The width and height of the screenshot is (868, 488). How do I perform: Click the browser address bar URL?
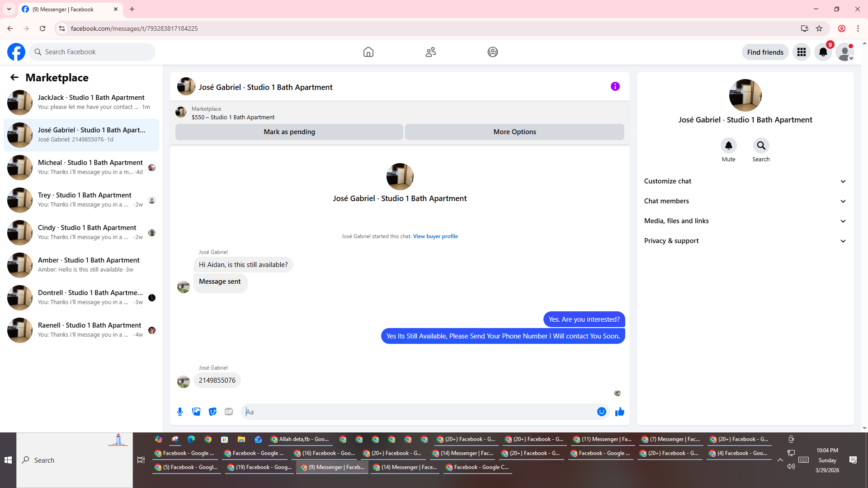[x=134, y=28]
